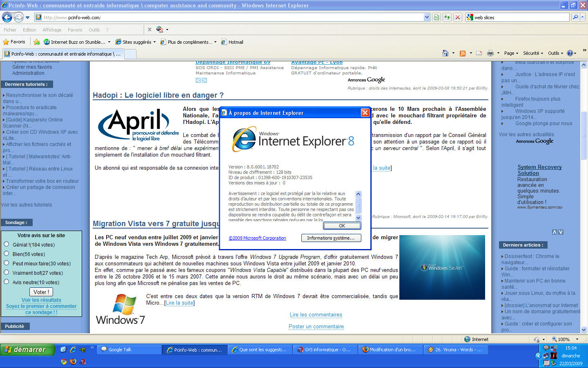Select the "Génial !" poll option
The width and height of the screenshot is (588, 368).
7,244
